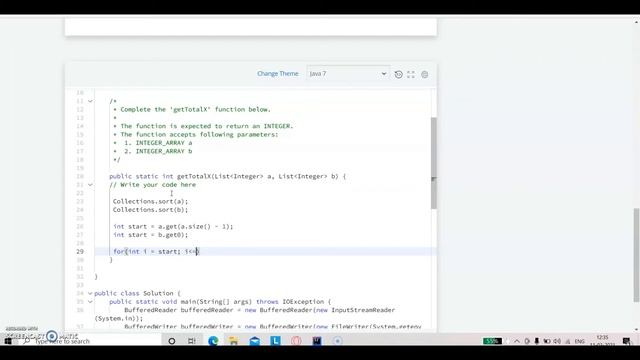The width and height of the screenshot is (640, 360).
Task: Open the Mail app from the taskbar
Action: 254,341
